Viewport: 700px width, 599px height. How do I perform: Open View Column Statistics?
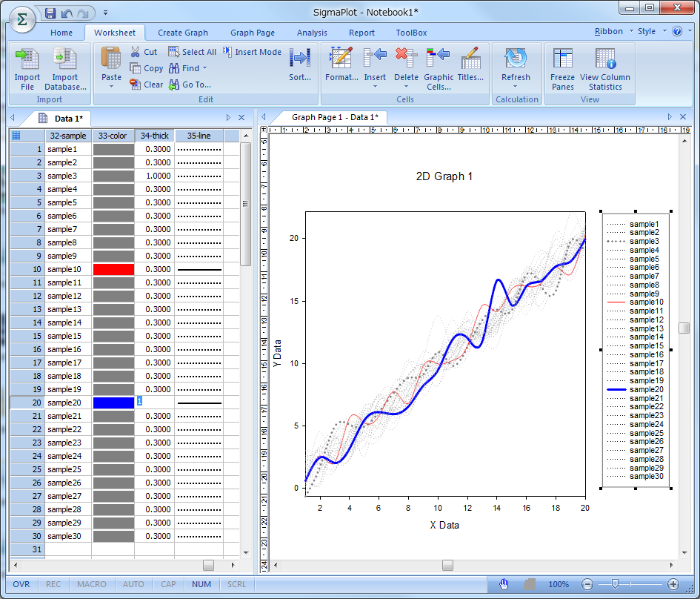tap(605, 59)
